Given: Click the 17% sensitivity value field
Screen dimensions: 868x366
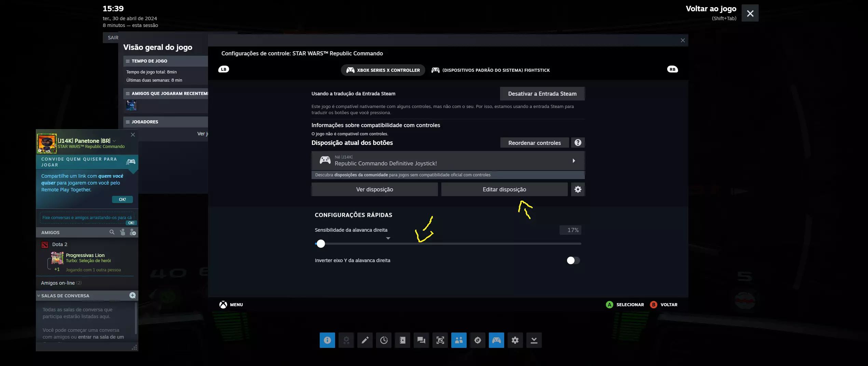Looking at the screenshot, I should (570, 230).
